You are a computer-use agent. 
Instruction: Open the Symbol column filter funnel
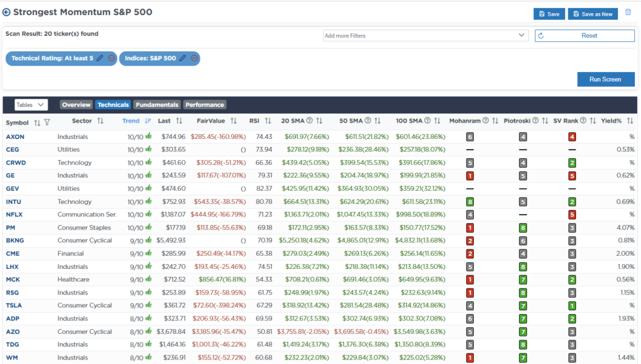[47, 122]
